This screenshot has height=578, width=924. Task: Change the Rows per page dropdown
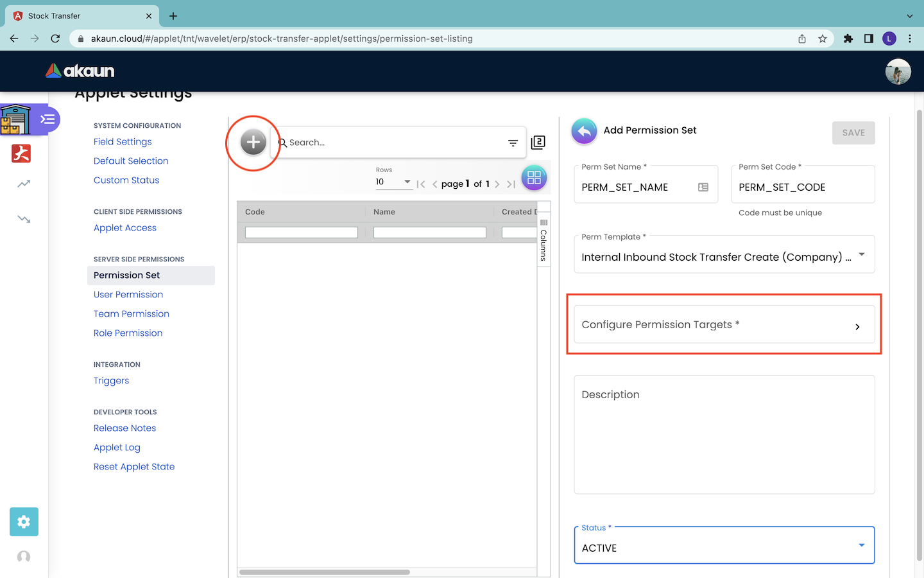[x=393, y=182]
